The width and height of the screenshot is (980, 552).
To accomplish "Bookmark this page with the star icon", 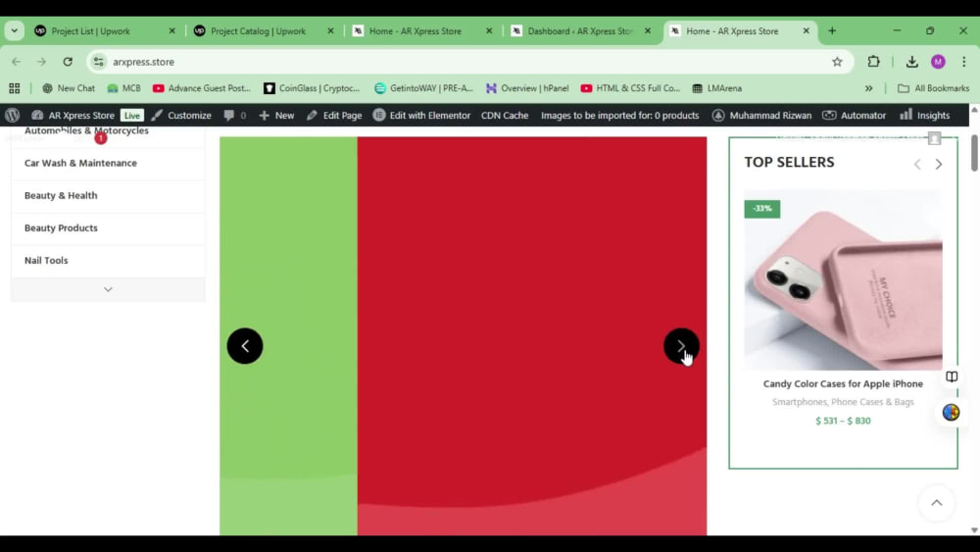I will 837,61.
